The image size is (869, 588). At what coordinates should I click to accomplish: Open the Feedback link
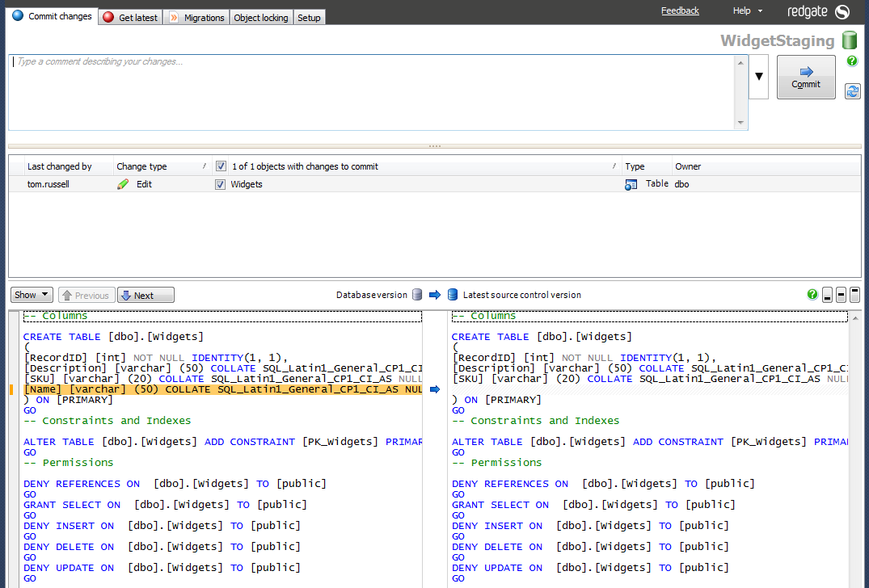[680, 10]
